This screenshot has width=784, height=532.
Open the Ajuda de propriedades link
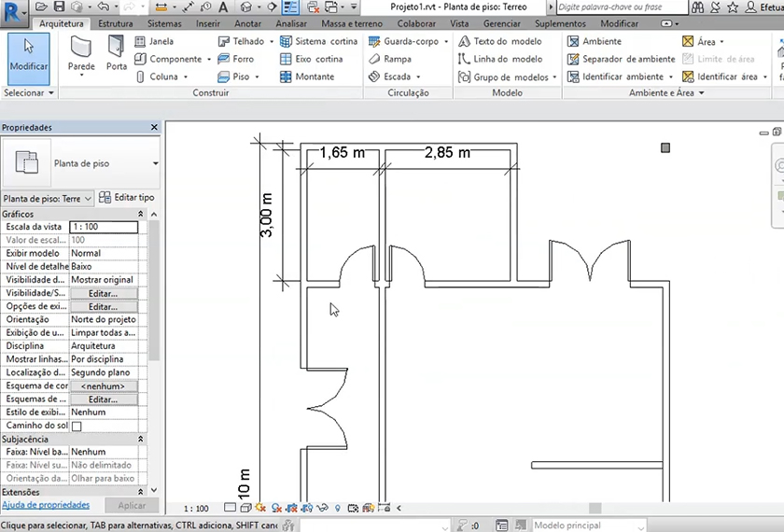(x=46, y=505)
